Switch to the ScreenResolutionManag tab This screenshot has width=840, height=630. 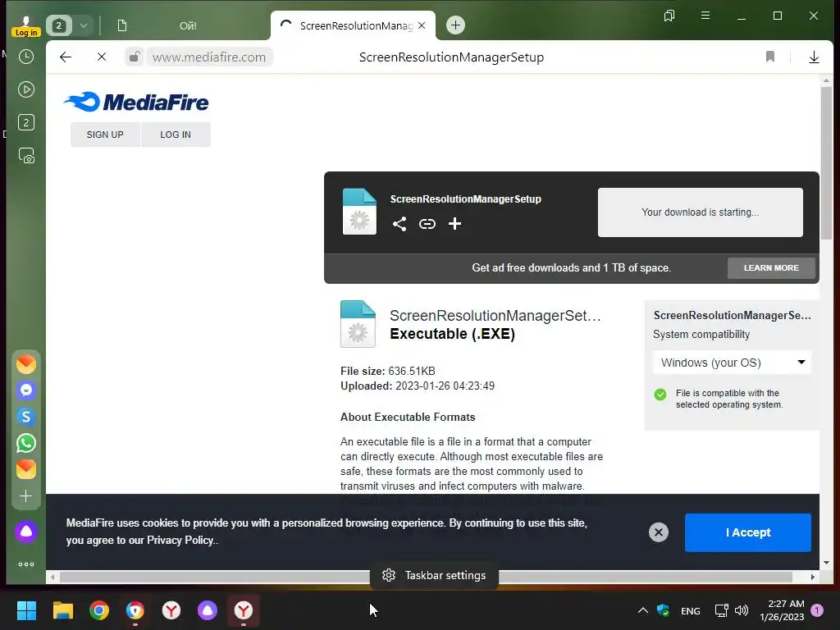[x=356, y=25]
